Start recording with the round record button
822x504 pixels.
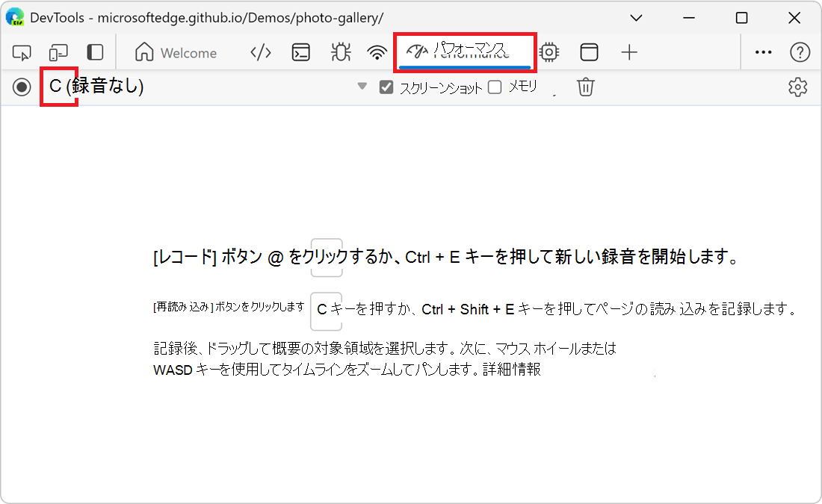point(22,87)
